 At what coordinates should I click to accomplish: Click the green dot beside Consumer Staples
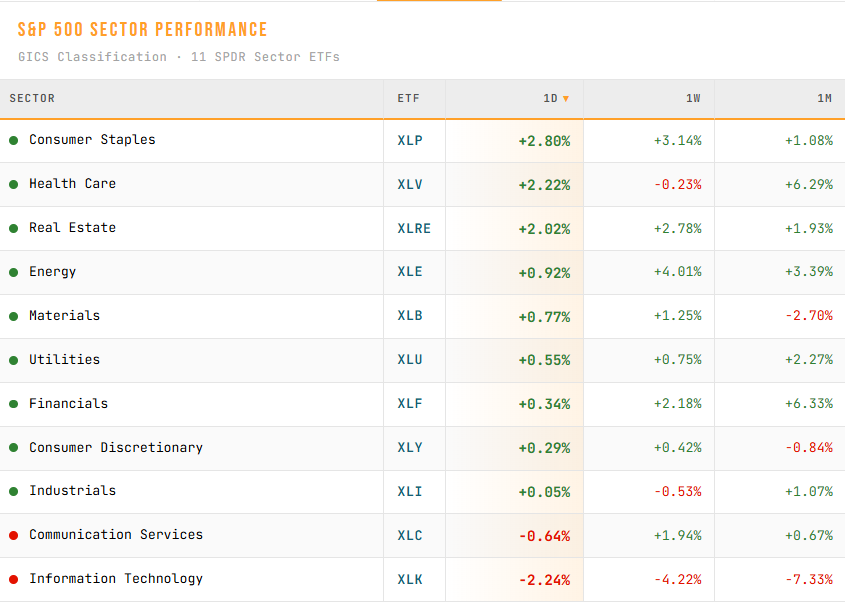[x=13, y=141]
